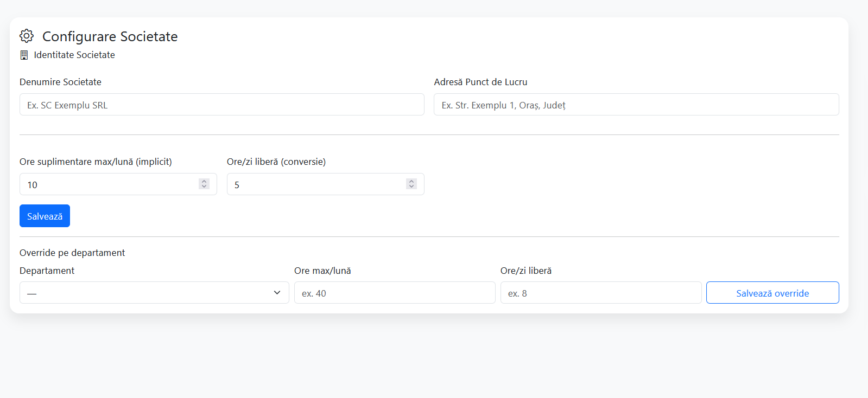
Task: Click the Departament field label
Action: (x=47, y=271)
